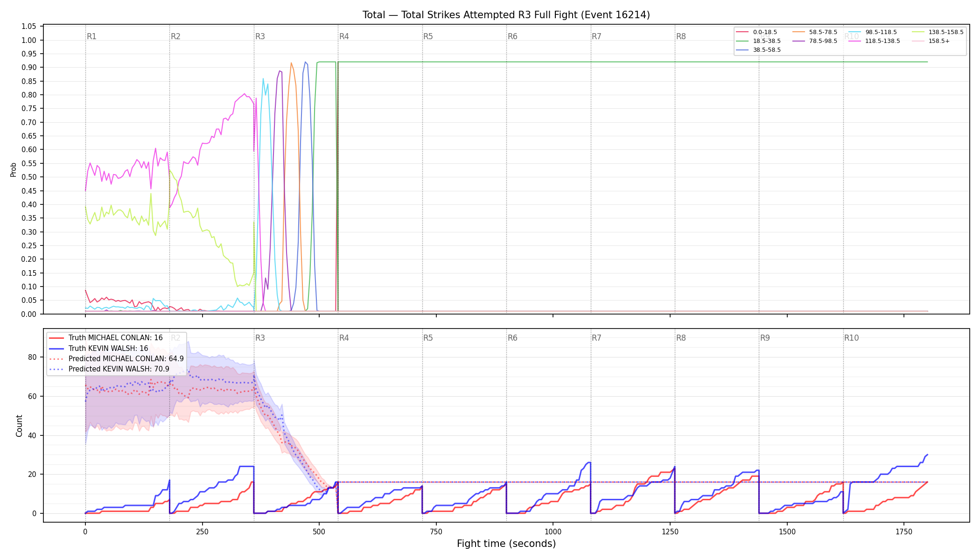
Task: Select the 118.5-138.5 legend entry
Action: pyautogui.click(x=875, y=41)
